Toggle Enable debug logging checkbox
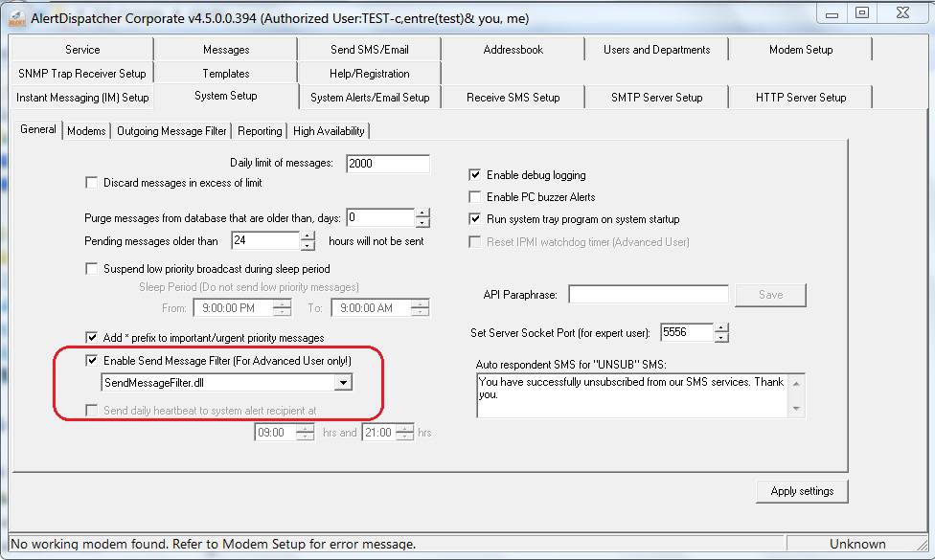This screenshot has height=560, width=935. click(475, 174)
